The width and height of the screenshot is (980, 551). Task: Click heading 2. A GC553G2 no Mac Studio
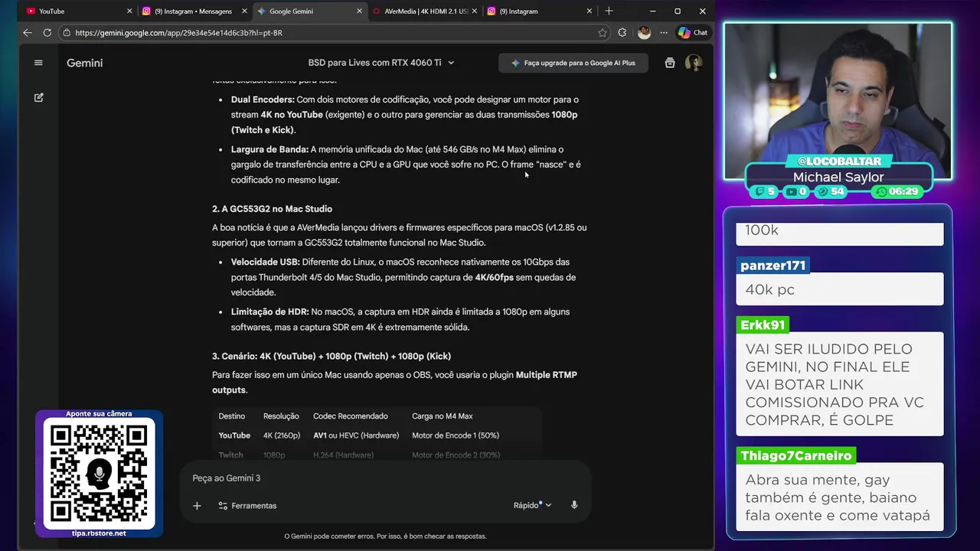[x=272, y=209]
